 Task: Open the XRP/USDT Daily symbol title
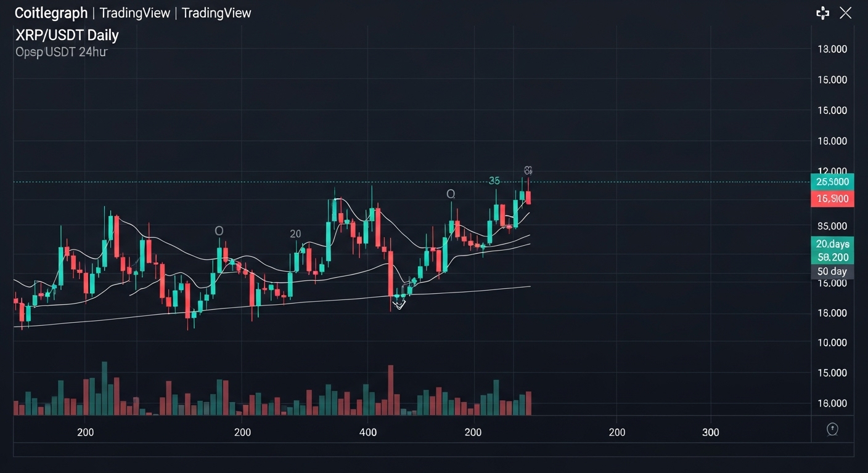[x=67, y=35]
